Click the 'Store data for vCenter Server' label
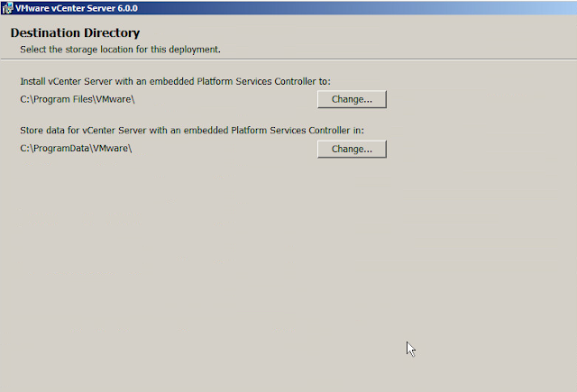 point(192,130)
